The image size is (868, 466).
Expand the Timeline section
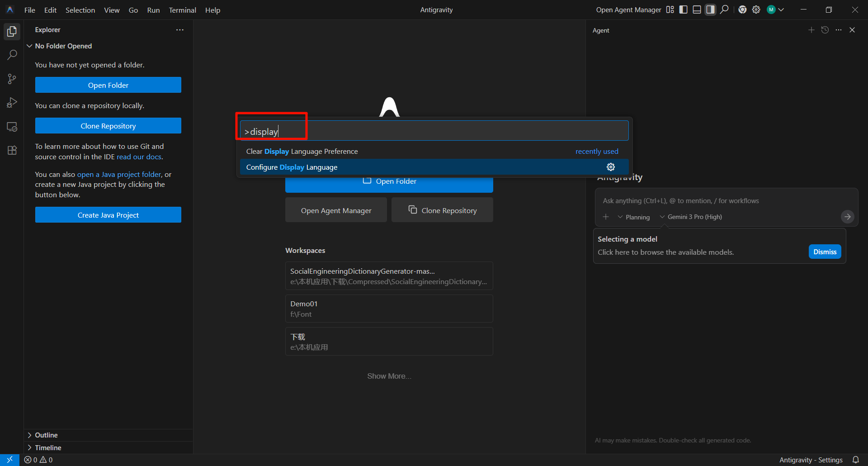48,447
